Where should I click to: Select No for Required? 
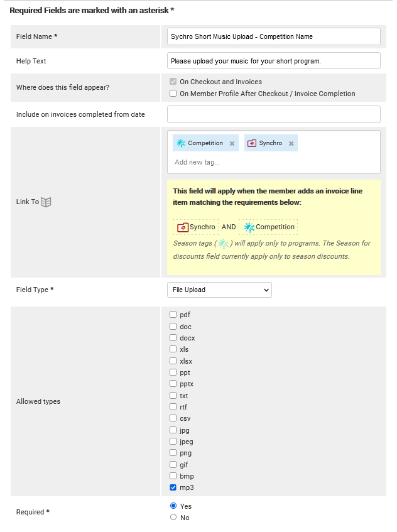(x=173, y=518)
